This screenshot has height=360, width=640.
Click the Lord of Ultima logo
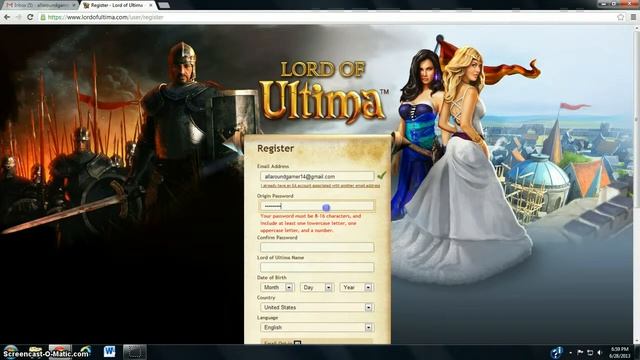pos(323,92)
